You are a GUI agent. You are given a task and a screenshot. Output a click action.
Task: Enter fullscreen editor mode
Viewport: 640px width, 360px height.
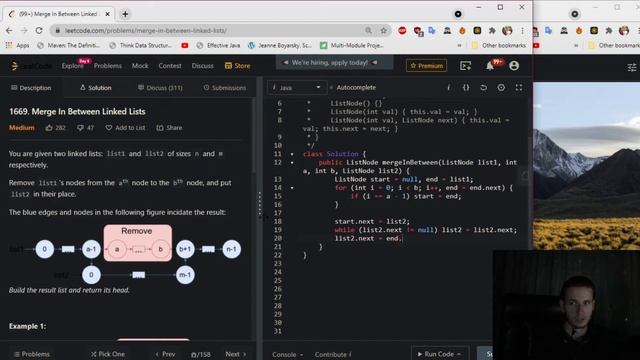point(519,87)
